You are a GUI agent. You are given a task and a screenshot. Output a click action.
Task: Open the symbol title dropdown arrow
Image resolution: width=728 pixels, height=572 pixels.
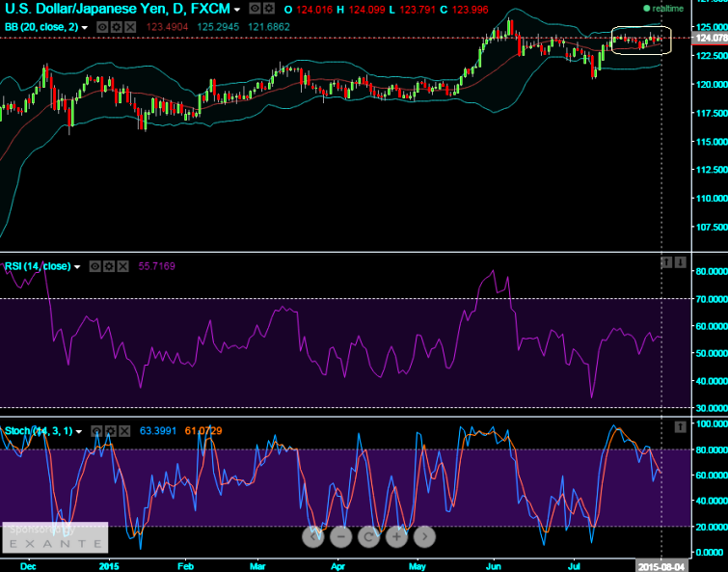click(x=237, y=10)
